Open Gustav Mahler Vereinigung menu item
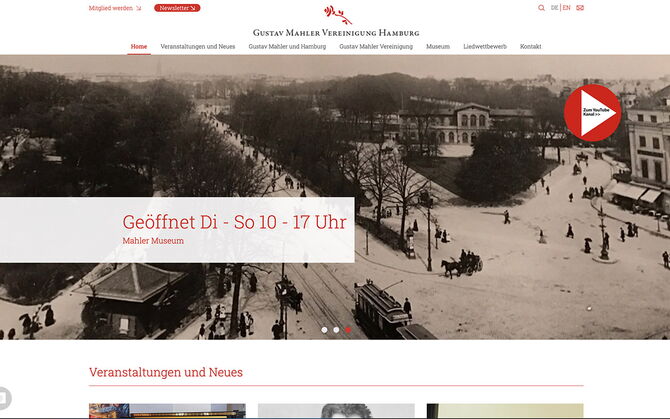The image size is (670, 419). point(376,47)
